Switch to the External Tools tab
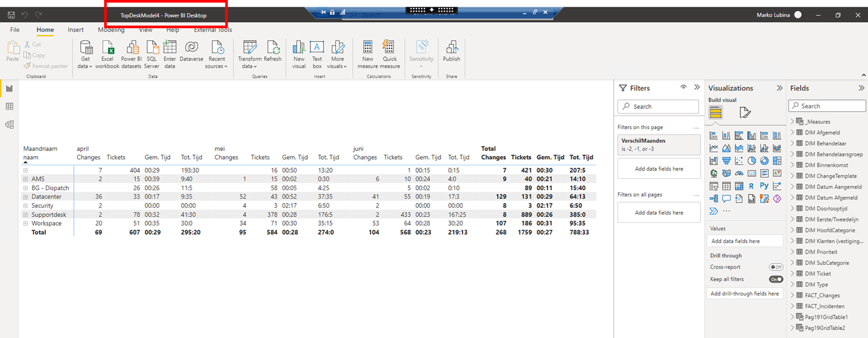This screenshot has width=868, height=338. [x=213, y=30]
